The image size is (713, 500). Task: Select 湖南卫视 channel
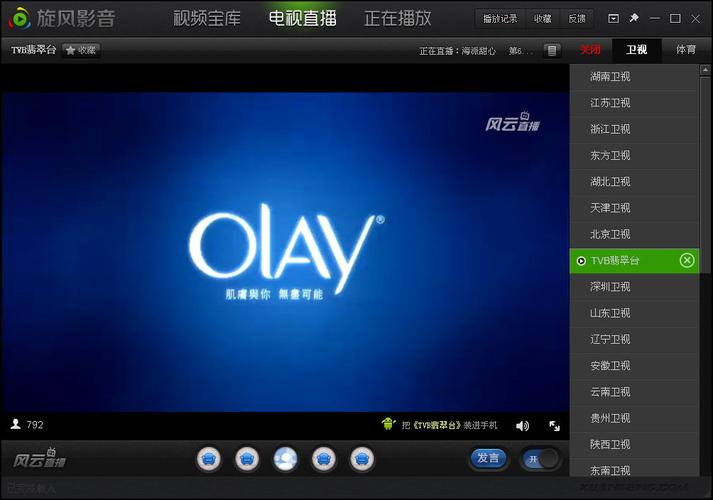634,77
